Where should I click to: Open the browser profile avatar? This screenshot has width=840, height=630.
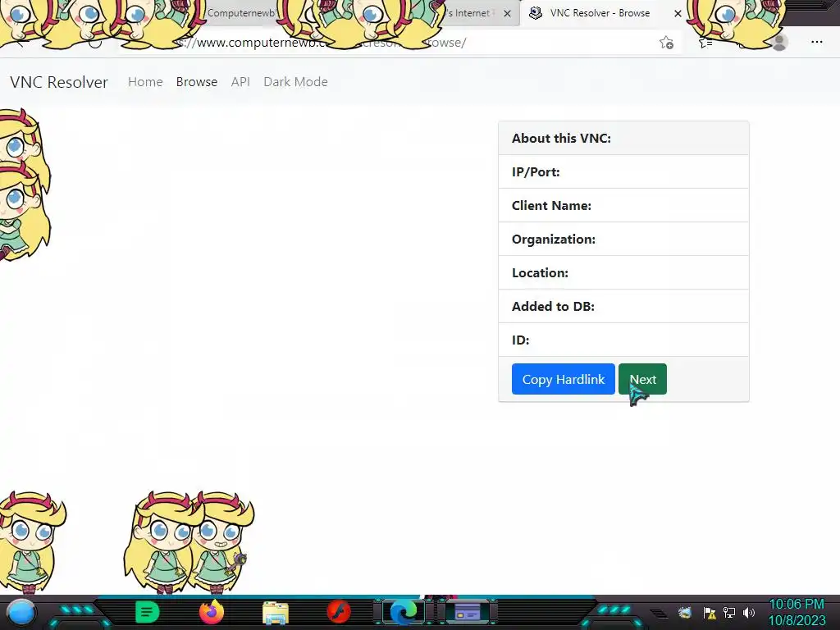[779, 42]
